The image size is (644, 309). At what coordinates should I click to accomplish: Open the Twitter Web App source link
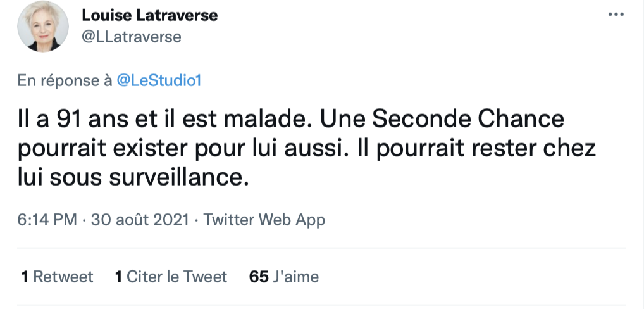tap(264, 220)
